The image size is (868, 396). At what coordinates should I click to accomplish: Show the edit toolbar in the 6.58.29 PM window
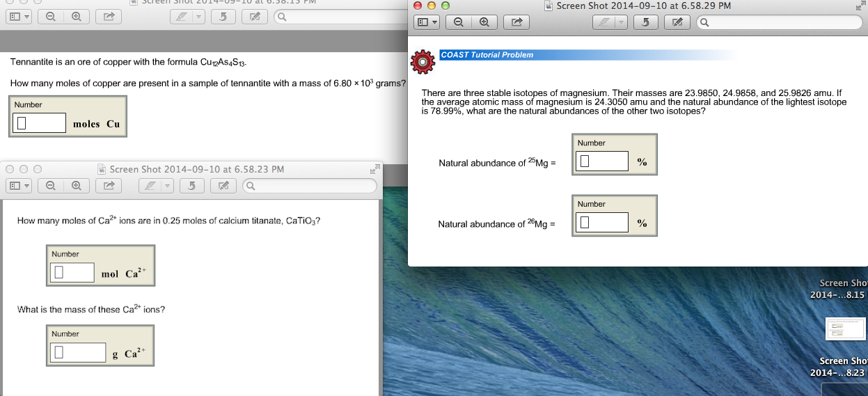674,22
